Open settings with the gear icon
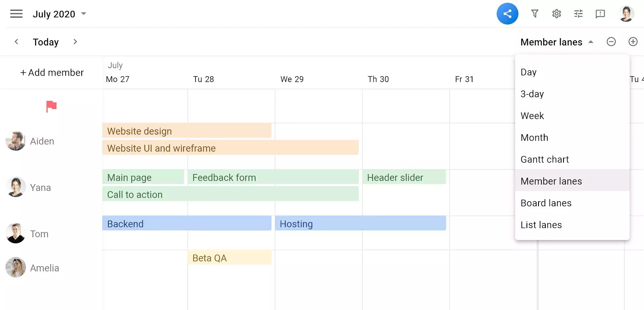Image resolution: width=644 pixels, height=310 pixels. click(556, 13)
